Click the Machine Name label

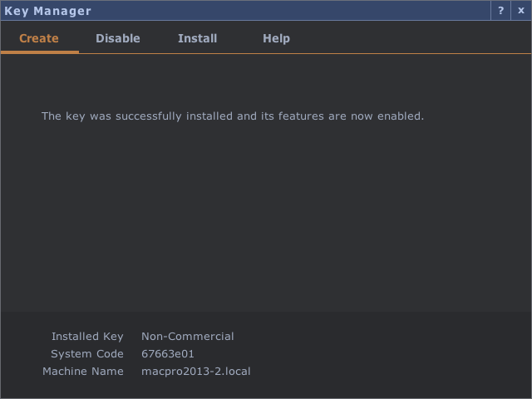pyautogui.click(x=83, y=372)
